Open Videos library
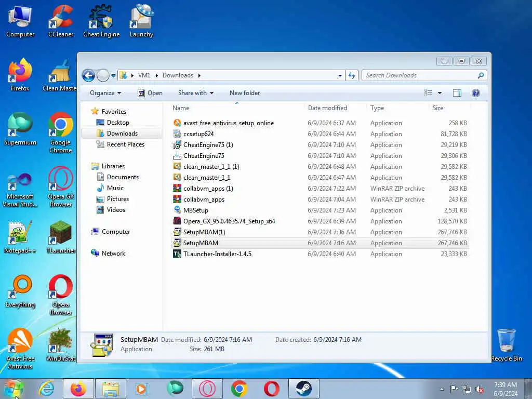The image size is (532, 399). pyautogui.click(x=111, y=210)
